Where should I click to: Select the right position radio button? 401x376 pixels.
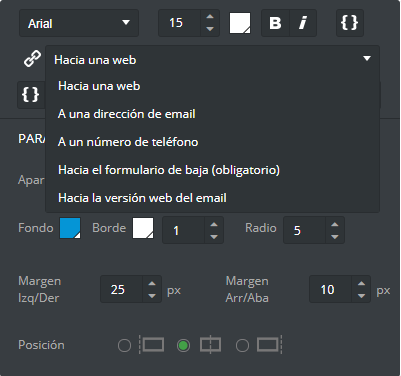(242, 346)
